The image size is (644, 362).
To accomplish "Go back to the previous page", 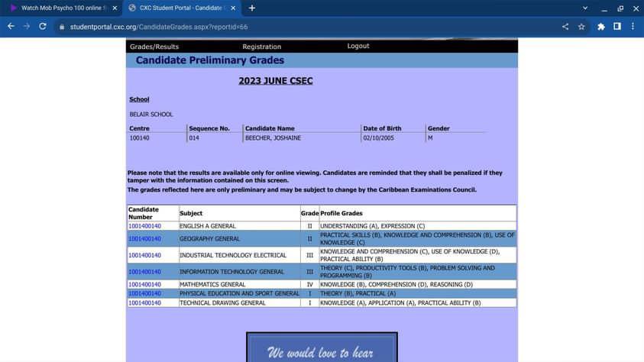I will tap(11, 26).
